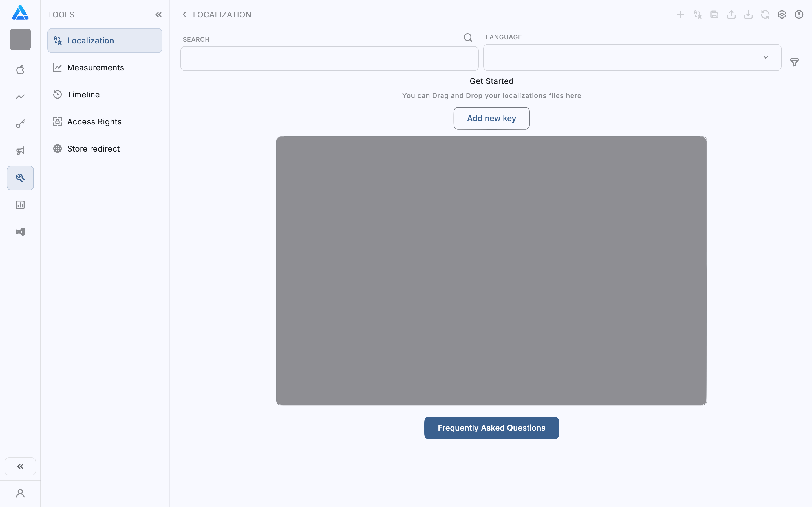The height and width of the screenshot is (507, 812).
Task: Open the key icon section in sidebar
Action: coord(20,124)
